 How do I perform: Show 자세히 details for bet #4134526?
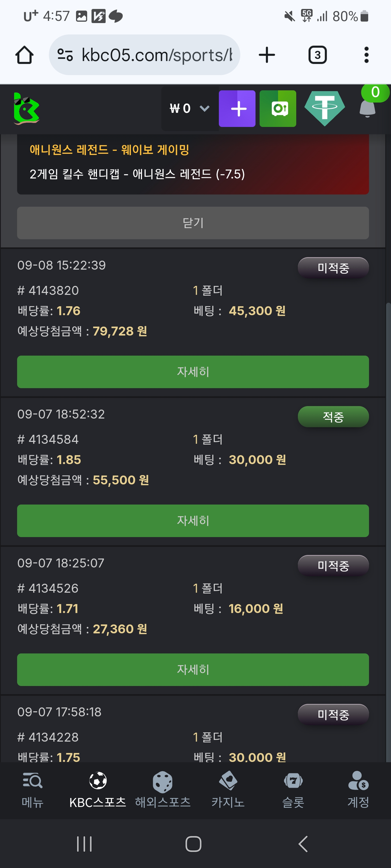pos(193,669)
